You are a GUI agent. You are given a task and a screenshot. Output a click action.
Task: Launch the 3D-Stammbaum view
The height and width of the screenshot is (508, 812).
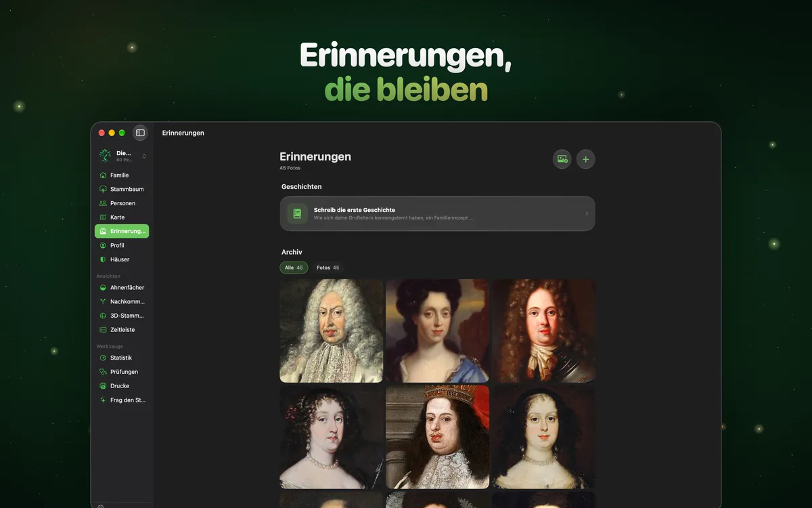click(x=122, y=316)
